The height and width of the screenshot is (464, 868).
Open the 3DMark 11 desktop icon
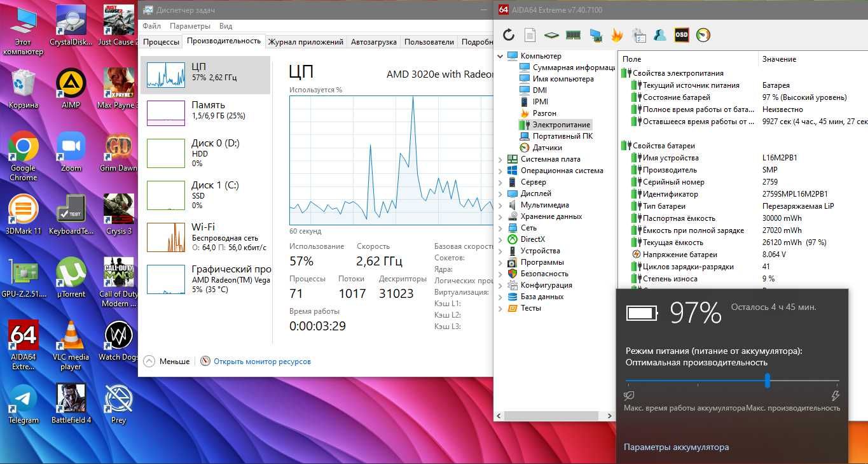(24, 214)
